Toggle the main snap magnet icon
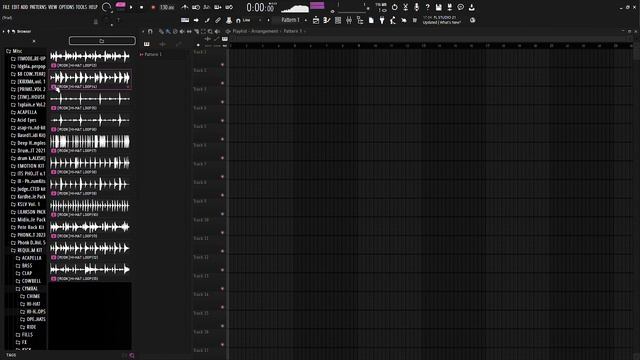 click(x=238, y=20)
